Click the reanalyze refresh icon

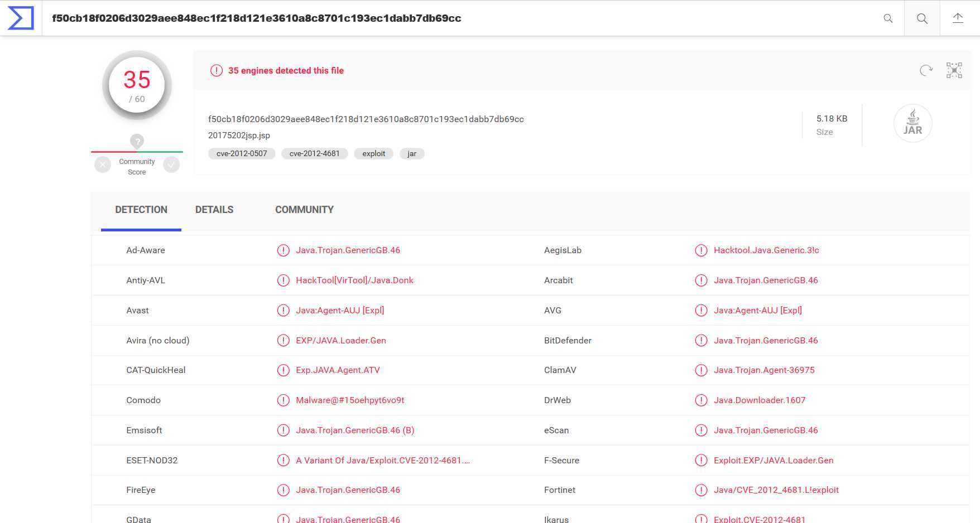926,70
